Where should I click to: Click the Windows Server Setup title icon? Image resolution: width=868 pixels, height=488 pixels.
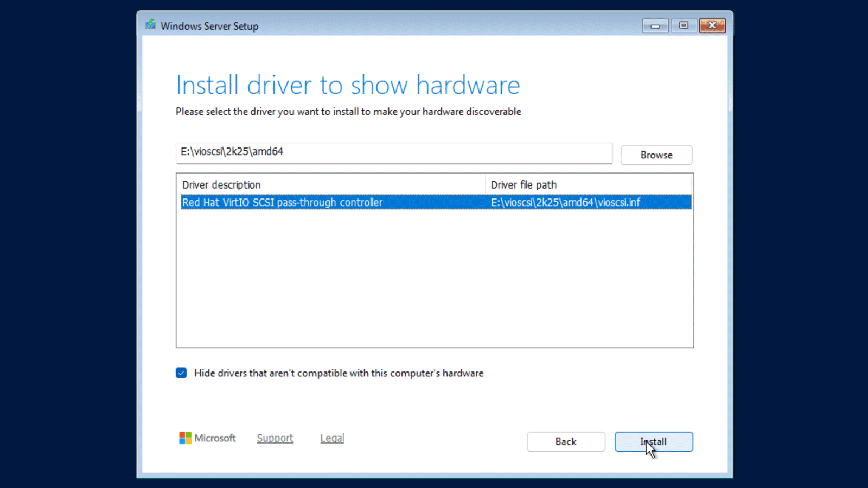tap(150, 25)
